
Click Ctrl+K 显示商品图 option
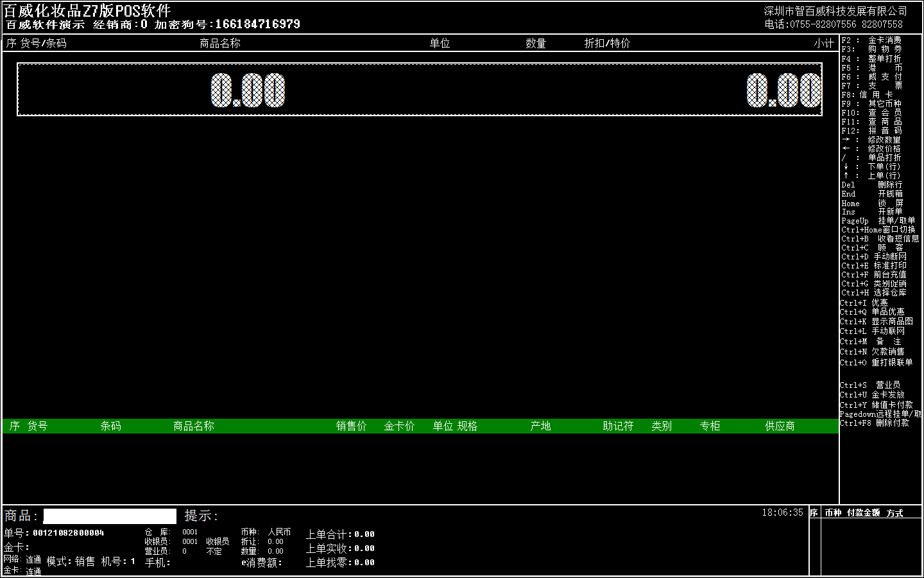(x=876, y=321)
